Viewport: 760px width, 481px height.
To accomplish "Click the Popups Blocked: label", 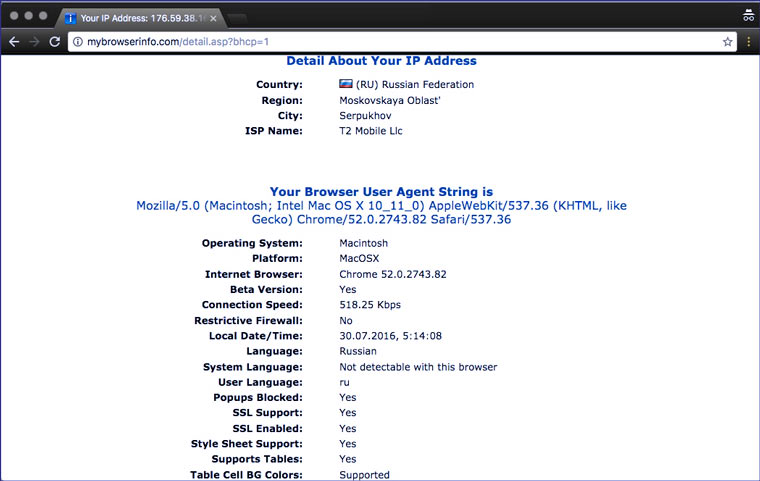I will [258, 398].
